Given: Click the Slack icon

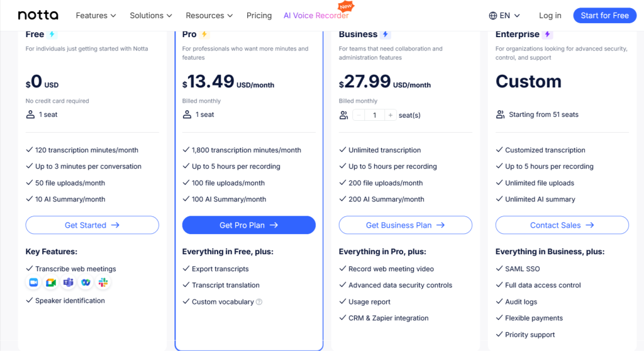Looking at the screenshot, I should [x=103, y=282].
